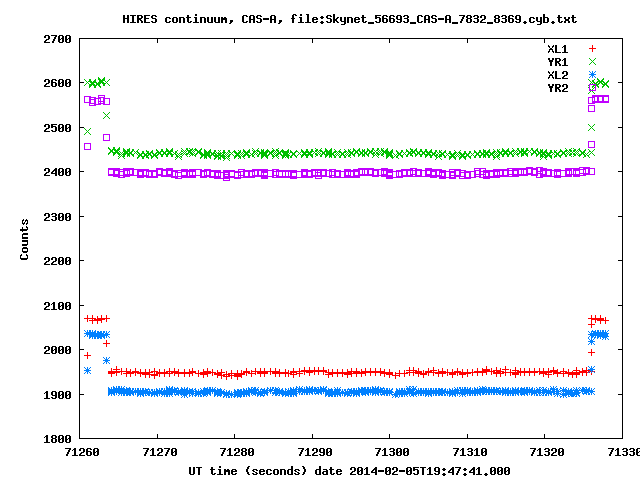Select the XL2 legend label
The width and height of the screenshot is (640, 480).
tap(558, 75)
